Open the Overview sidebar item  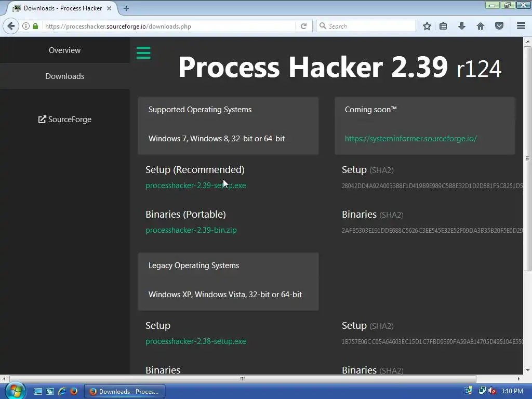[65, 50]
